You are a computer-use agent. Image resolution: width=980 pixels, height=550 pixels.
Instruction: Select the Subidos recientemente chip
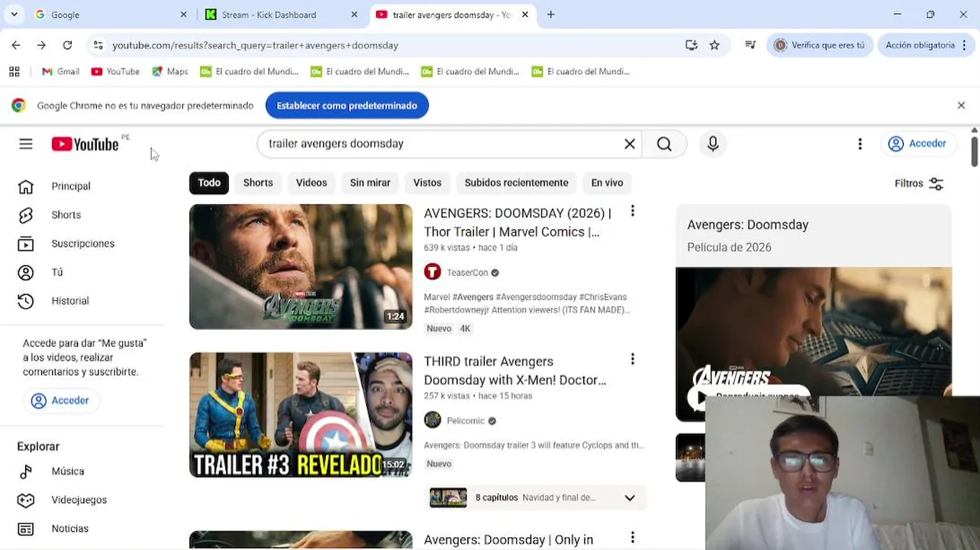(517, 183)
